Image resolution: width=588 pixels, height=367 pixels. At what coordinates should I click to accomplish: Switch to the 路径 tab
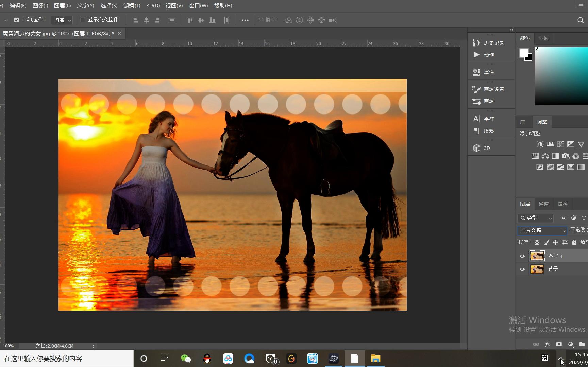click(562, 204)
